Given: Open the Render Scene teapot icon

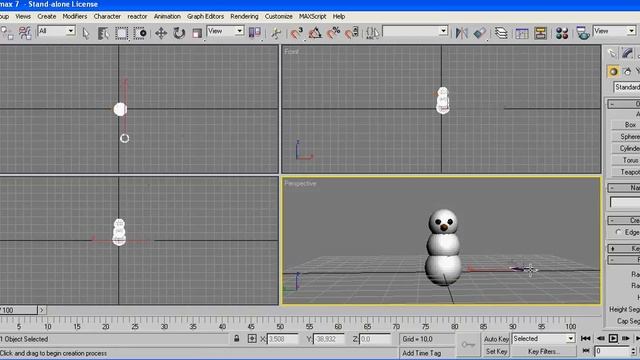Looking at the screenshot, I should click(583, 33).
